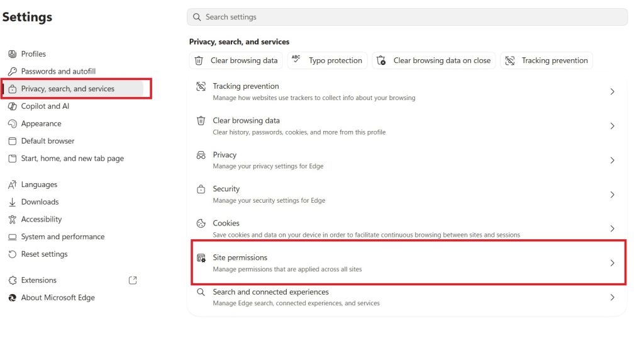The image size is (644, 345).
Task: Click the tracking icon in the Tracking prevention row
Action: pos(201,86)
